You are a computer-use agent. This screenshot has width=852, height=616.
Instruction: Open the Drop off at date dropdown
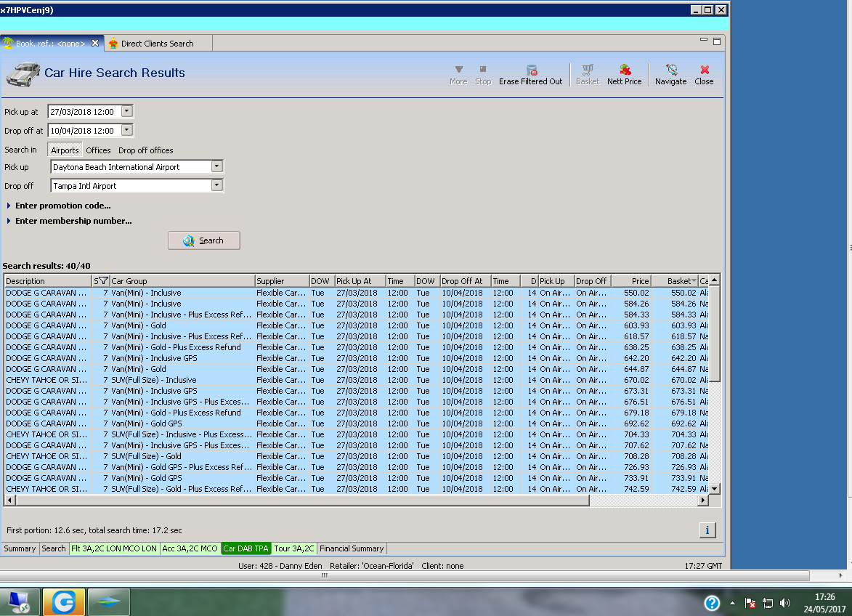click(126, 130)
